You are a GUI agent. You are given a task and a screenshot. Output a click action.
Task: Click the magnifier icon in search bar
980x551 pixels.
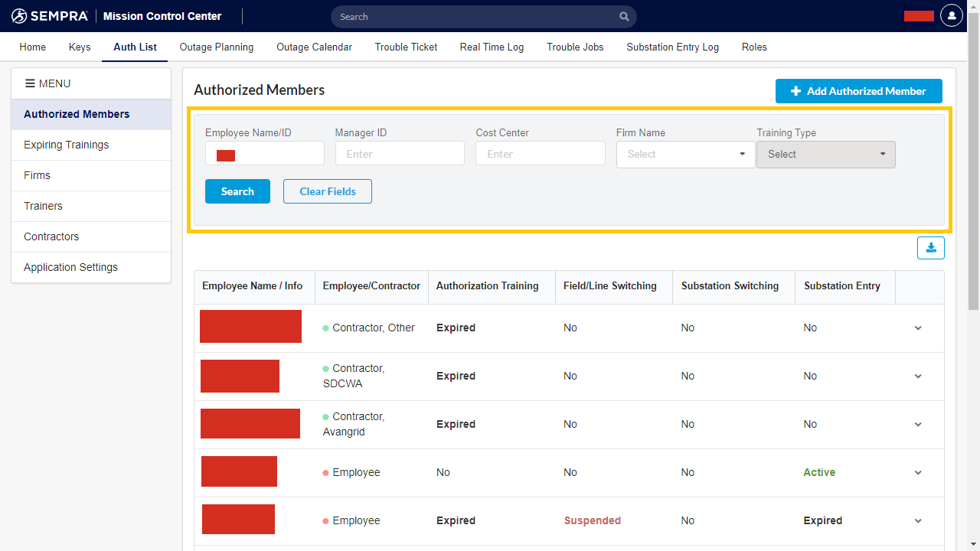(623, 16)
